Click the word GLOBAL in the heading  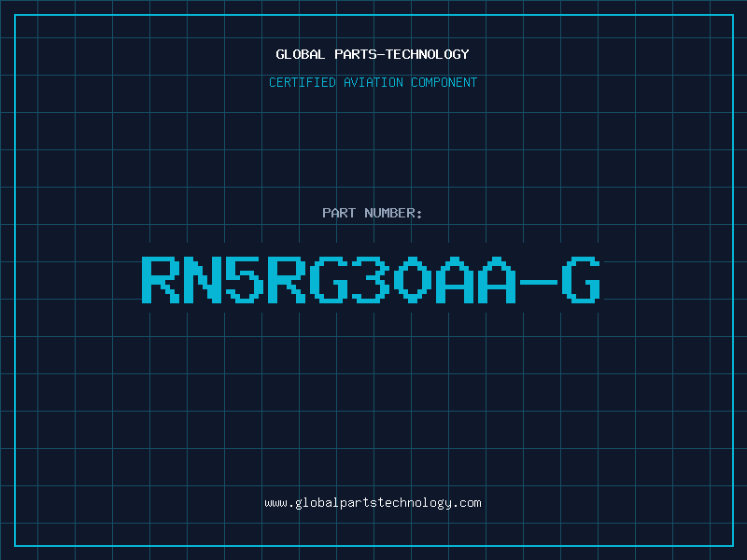coord(301,54)
